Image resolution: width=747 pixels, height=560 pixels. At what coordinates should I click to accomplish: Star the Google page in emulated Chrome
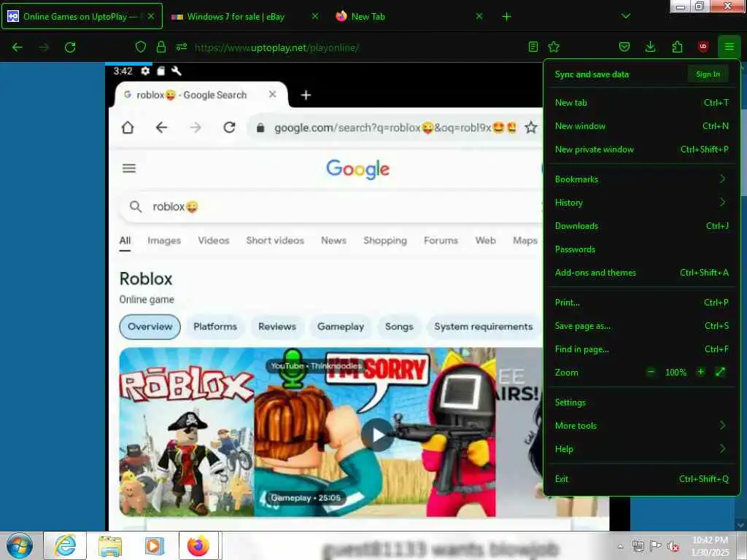pyautogui.click(x=531, y=128)
